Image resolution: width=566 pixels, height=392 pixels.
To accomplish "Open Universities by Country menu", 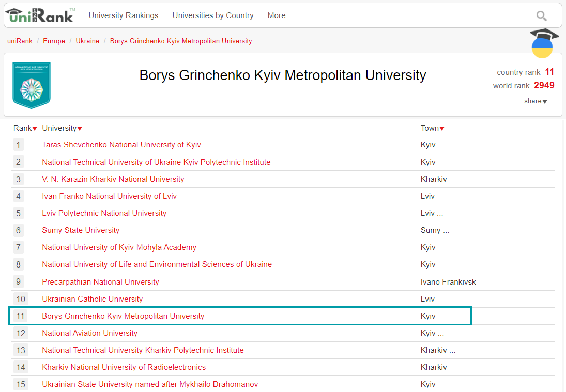I will click(213, 15).
